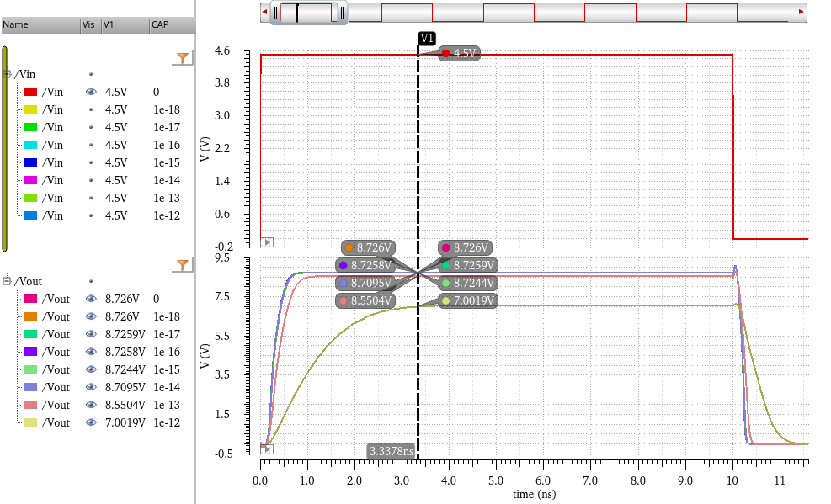Click the 8.5504V marker value label

pos(368,299)
